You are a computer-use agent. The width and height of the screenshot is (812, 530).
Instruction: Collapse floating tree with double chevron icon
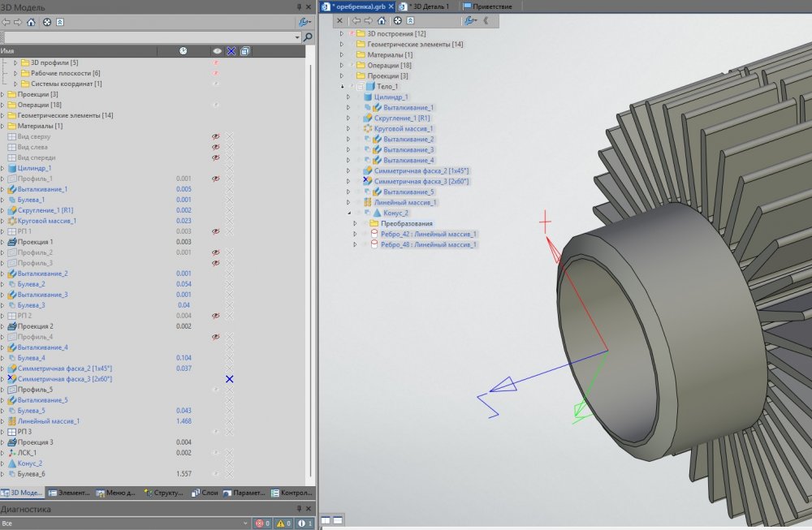486,21
